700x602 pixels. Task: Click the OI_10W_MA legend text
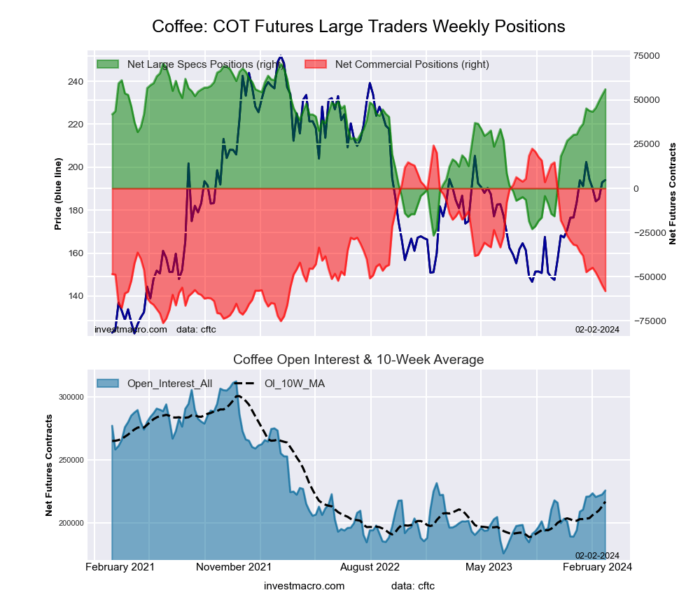pos(294,383)
